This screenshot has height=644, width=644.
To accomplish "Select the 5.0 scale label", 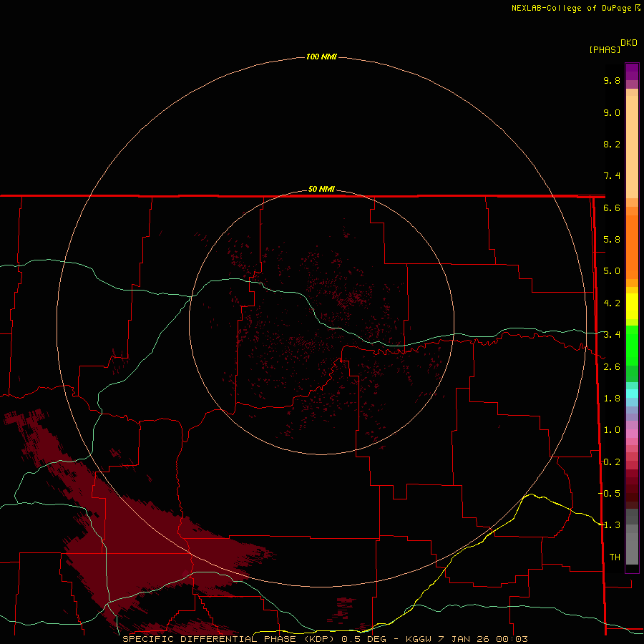I will click(612, 271).
